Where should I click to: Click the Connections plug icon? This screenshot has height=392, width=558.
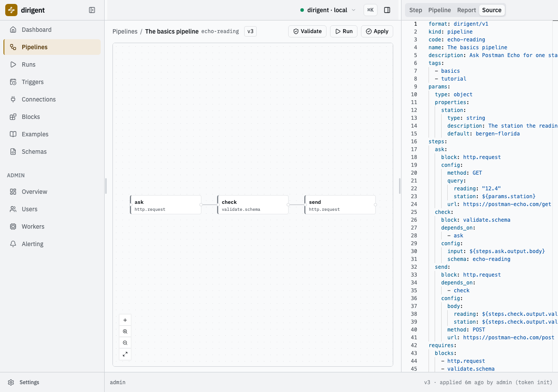click(x=13, y=99)
